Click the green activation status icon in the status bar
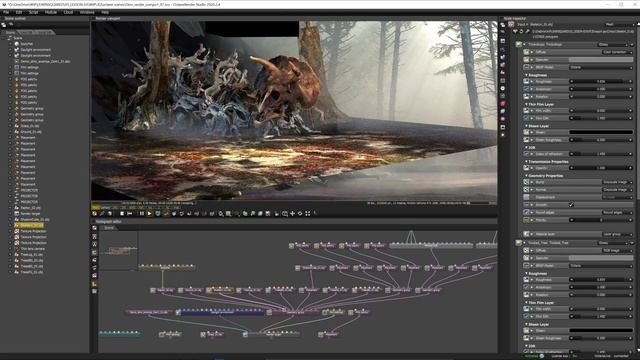The width and height of the screenshot is (640, 360). (542, 356)
